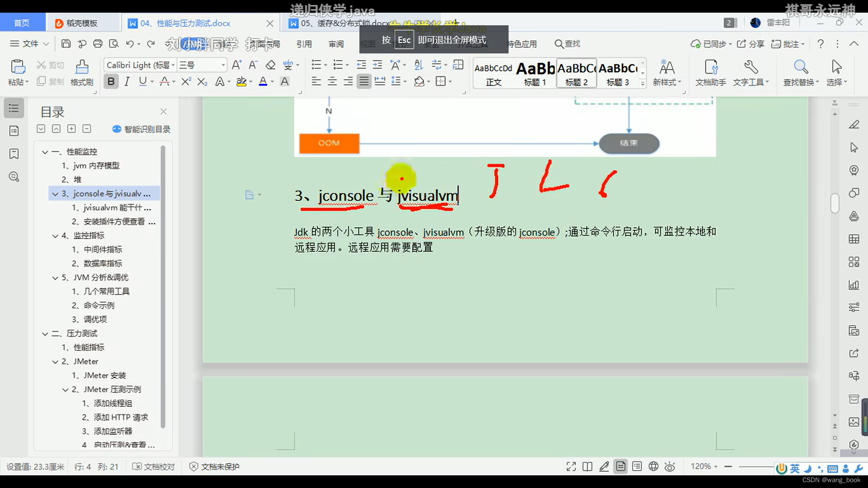Collapse the 5、JVM 分析&调优 outline node
The width and height of the screenshot is (868, 488).
click(x=55, y=278)
